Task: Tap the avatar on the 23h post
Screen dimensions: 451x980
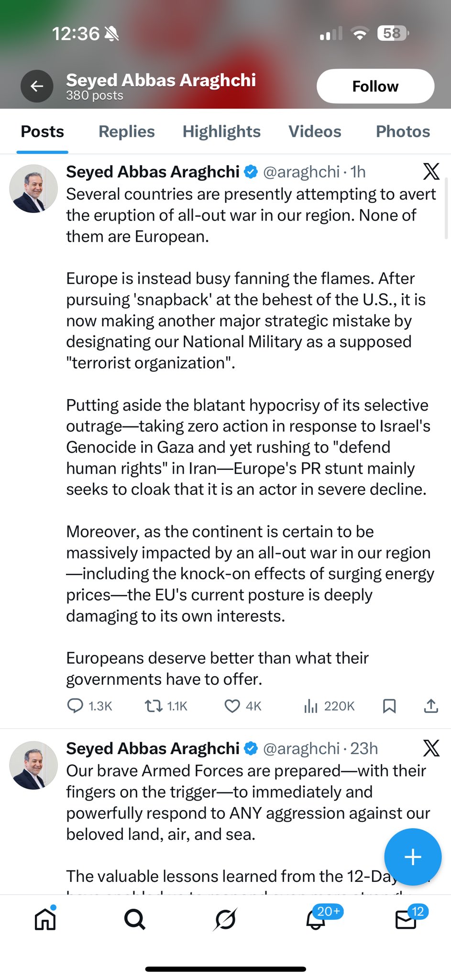Action: (x=33, y=765)
